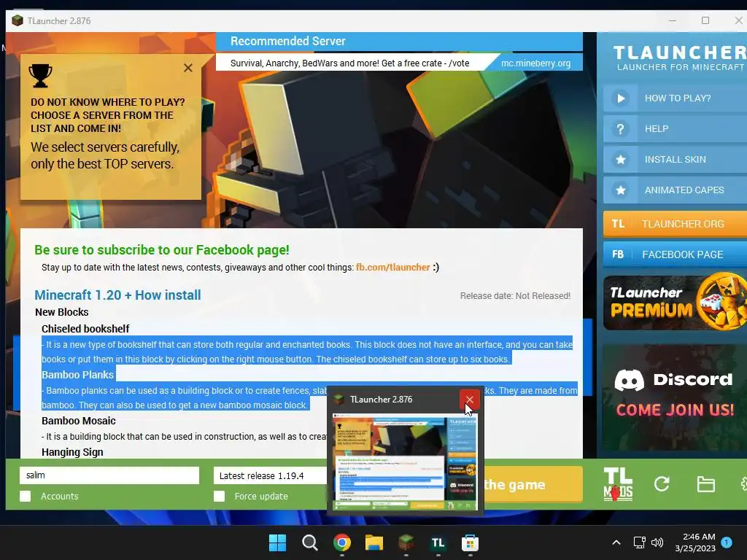Open the clock showing 2:46 AM

click(695, 542)
